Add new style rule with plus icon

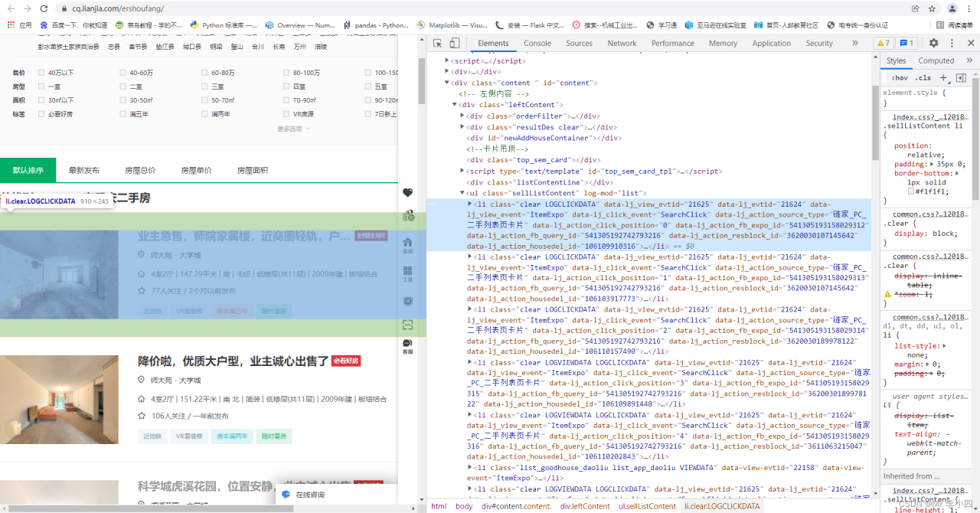(x=943, y=77)
